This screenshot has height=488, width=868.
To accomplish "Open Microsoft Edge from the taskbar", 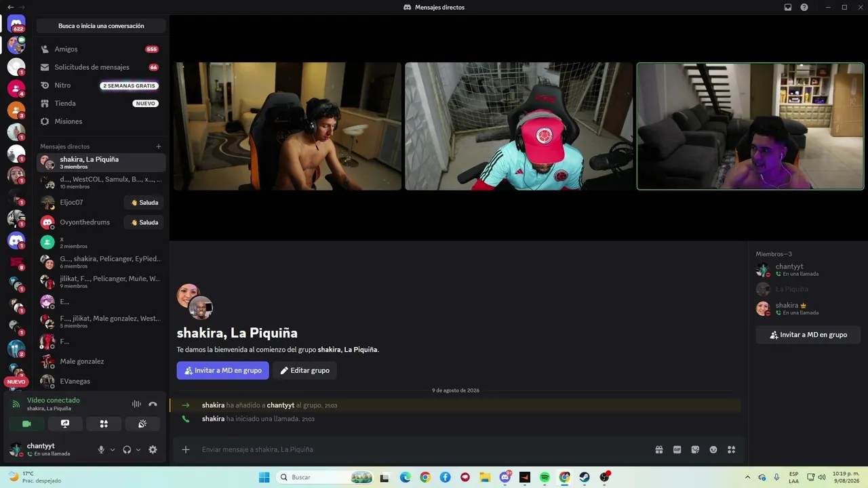I will (x=405, y=477).
